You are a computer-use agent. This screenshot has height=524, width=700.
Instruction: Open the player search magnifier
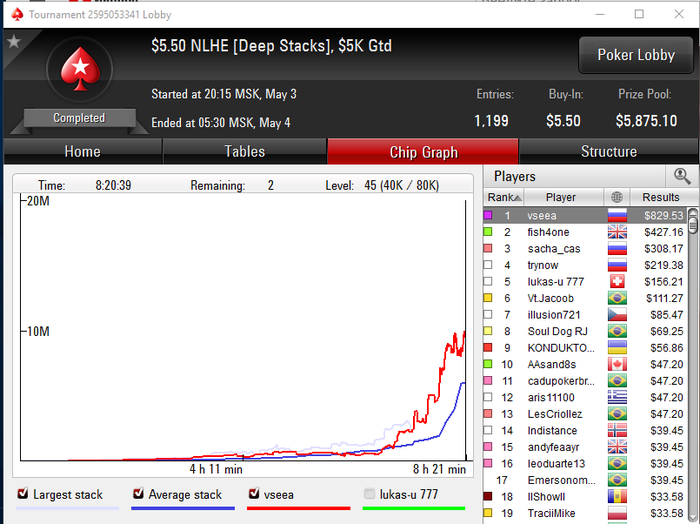[x=682, y=176]
